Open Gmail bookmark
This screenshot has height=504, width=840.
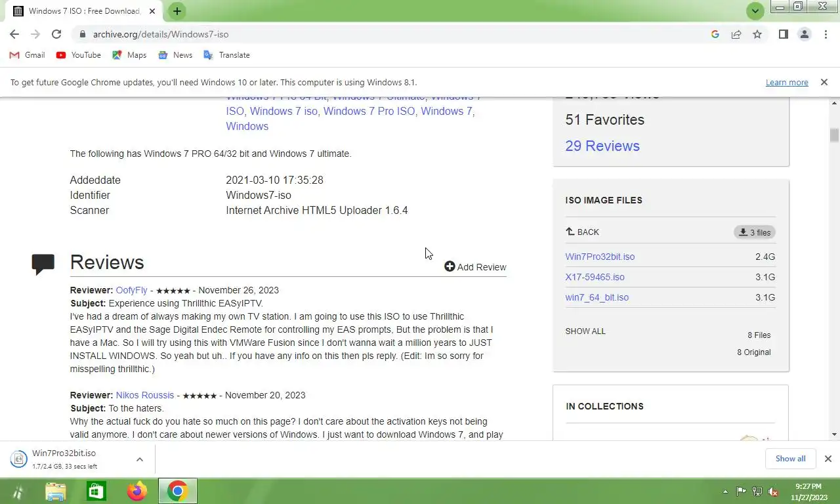[28, 55]
